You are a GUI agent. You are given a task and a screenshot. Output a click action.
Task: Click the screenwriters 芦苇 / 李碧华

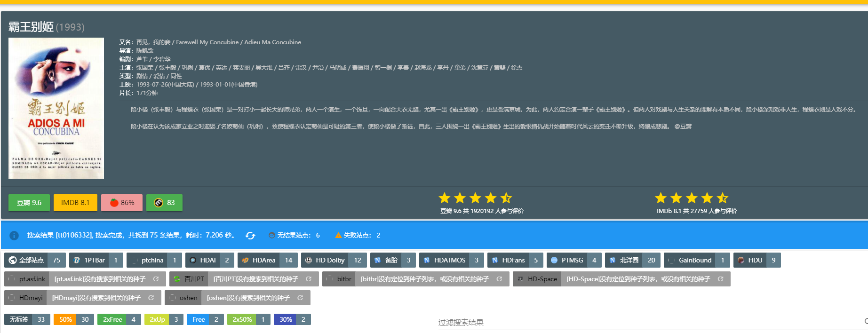pos(153,59)
